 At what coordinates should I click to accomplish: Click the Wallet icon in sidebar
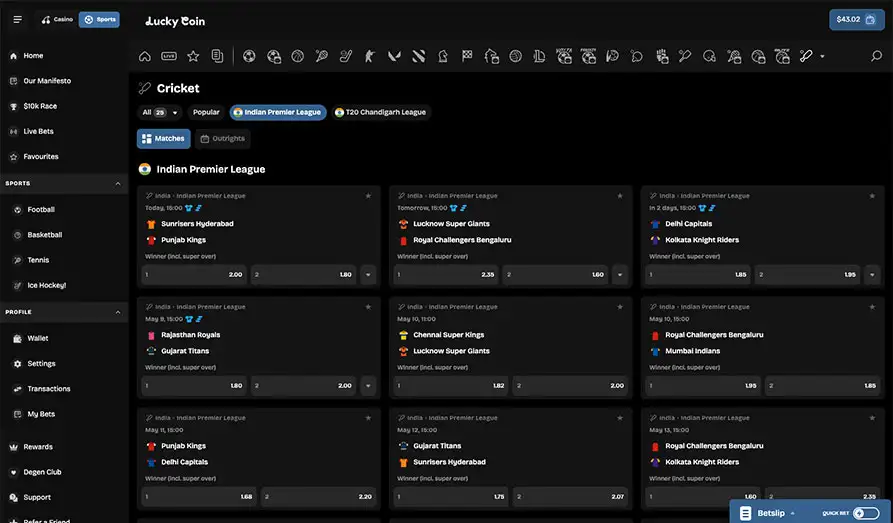[17, 338]
